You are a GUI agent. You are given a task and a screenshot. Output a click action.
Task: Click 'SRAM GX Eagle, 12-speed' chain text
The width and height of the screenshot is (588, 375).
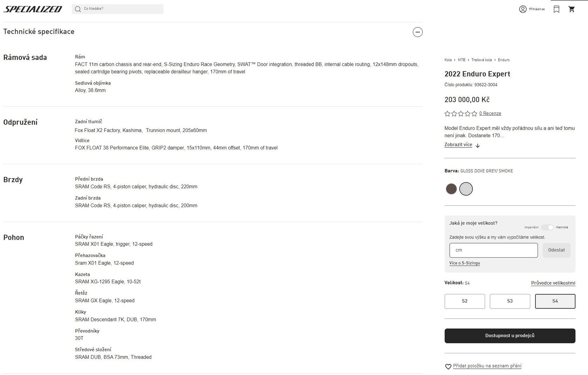(x=105, y=300)
